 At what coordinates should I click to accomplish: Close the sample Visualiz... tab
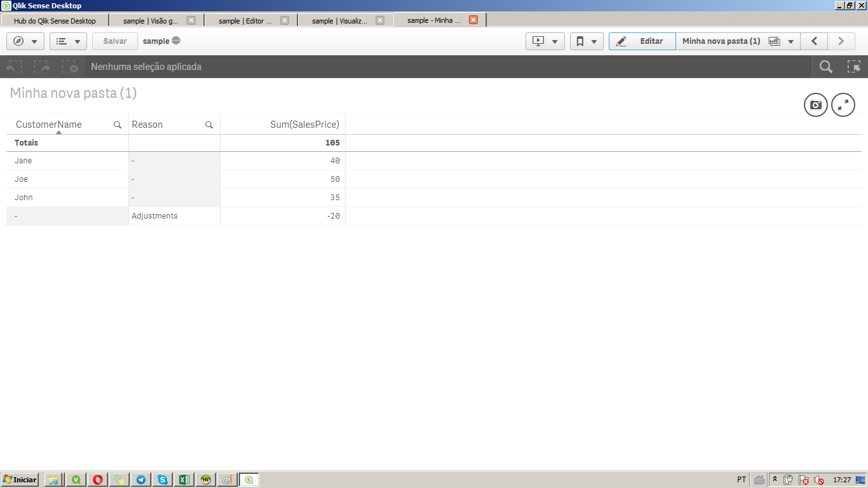click(x=380, y=20)
